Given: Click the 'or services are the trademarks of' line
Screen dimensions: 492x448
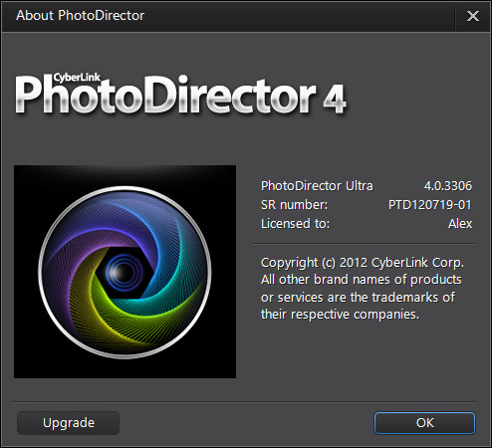Looking at the screenshot, I should tap(358, 297).
